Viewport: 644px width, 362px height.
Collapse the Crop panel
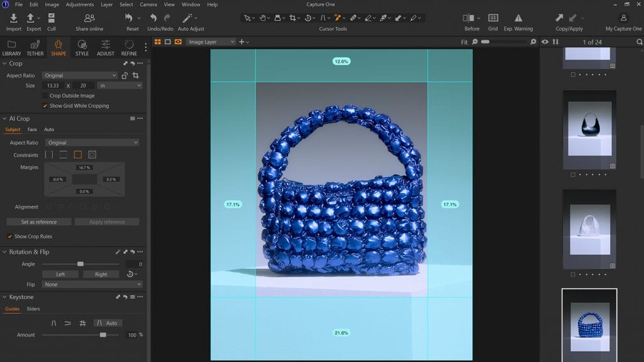[4, 64]
